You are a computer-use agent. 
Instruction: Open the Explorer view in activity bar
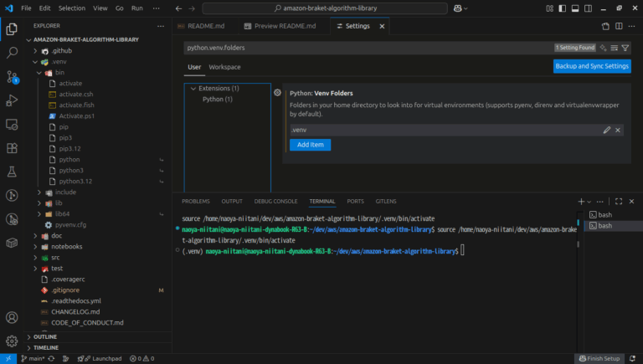[x=12, y=28]
